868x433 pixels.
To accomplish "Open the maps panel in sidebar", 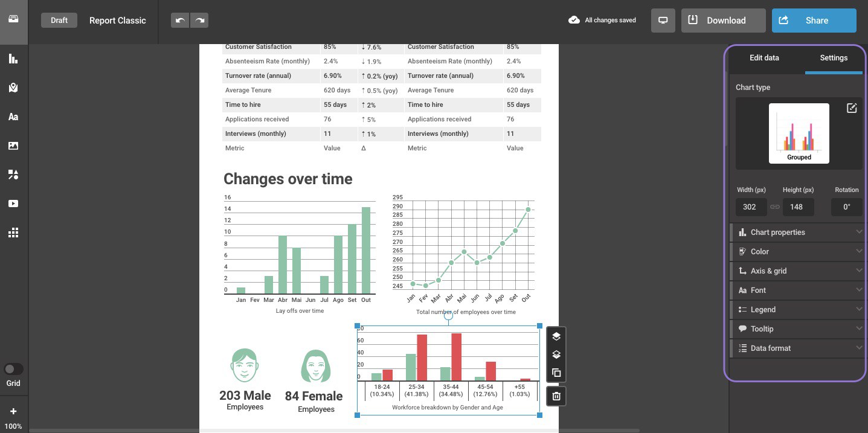I will [13, 88].
